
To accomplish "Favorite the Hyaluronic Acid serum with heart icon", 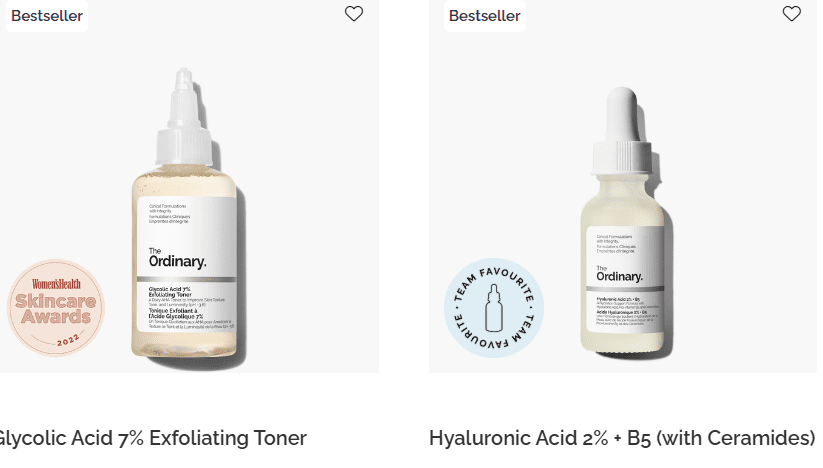I will (792, 14).
